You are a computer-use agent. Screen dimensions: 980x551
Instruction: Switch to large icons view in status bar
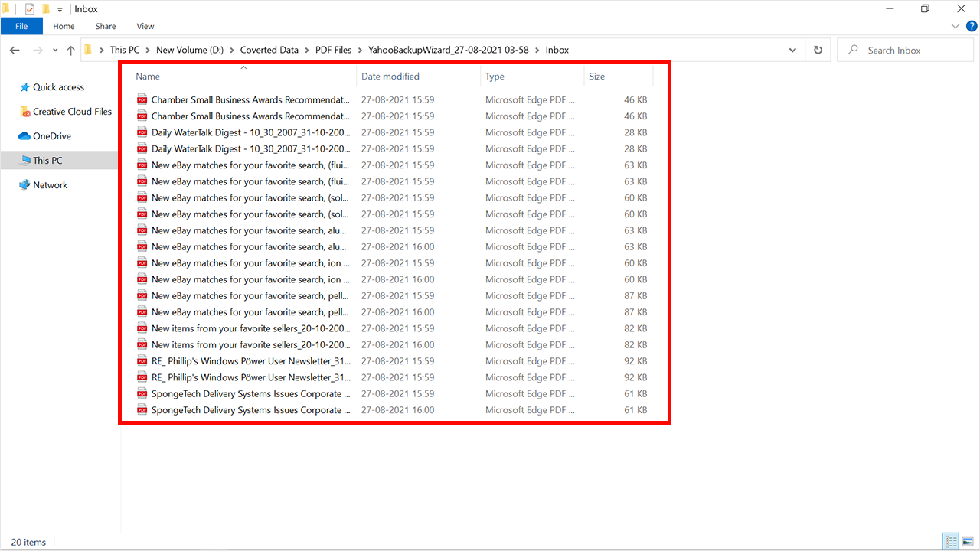coord(968,542)
